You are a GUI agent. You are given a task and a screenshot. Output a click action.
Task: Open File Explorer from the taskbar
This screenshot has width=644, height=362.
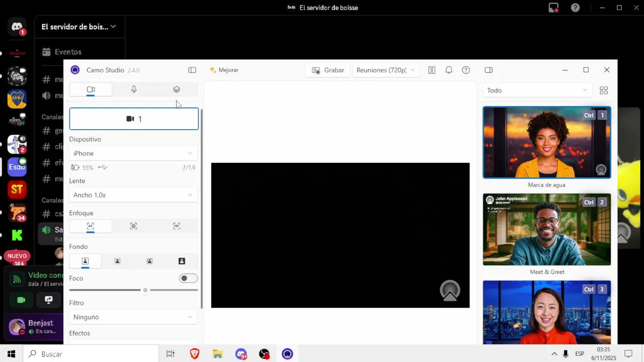click(x=217, y=354)
